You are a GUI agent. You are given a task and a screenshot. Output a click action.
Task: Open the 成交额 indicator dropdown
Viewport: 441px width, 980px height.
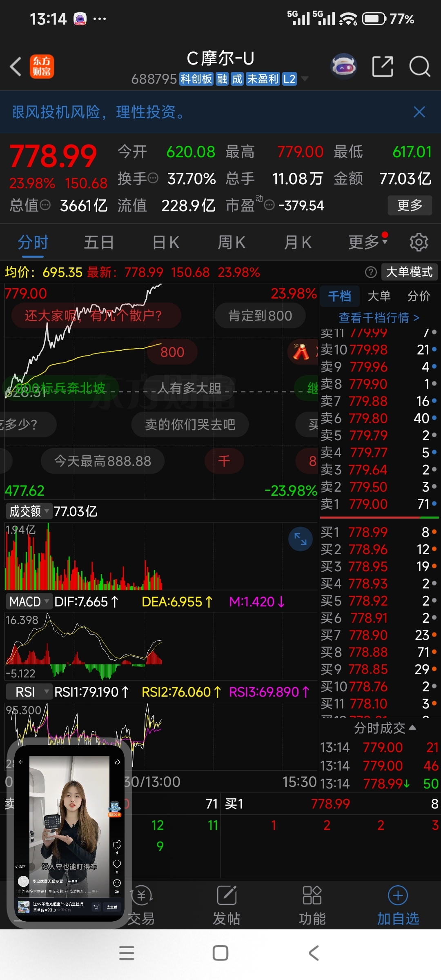[29, 511]
